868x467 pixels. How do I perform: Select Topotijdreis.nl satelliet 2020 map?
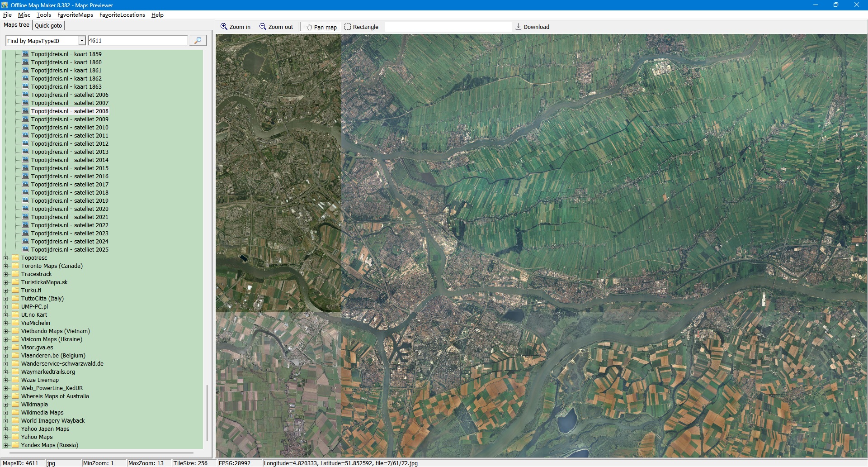tap(69, 209)
